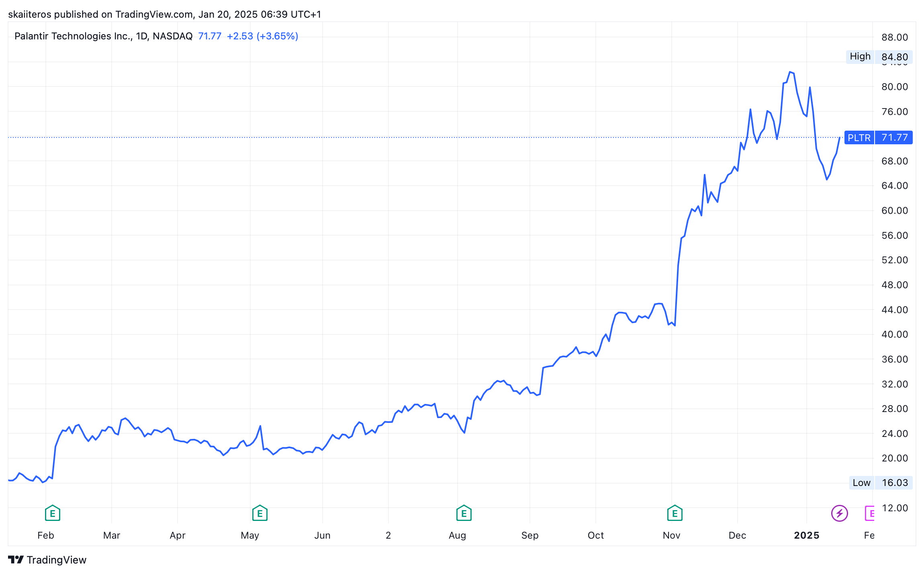This screenshot has width=924, height=574.
Task: Click the 71.77 last price value
Action: point(210,36)
